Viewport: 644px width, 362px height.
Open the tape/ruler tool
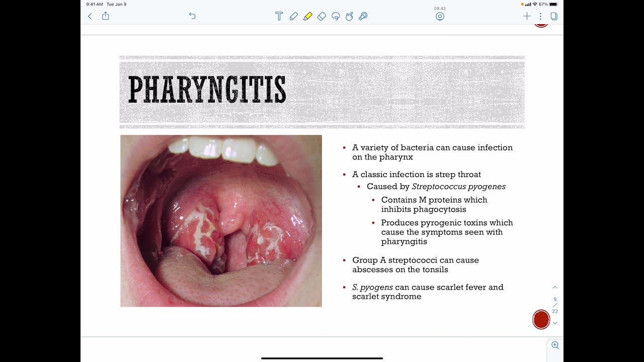click(363, 16)
